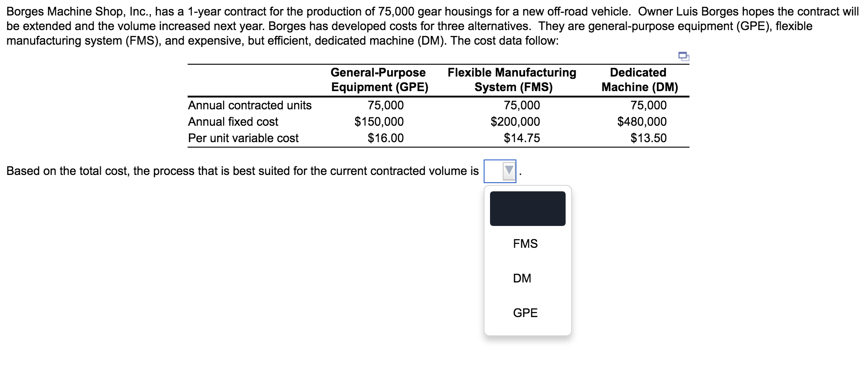Click the $480,000 fixed cost cell

click(642, 122)
